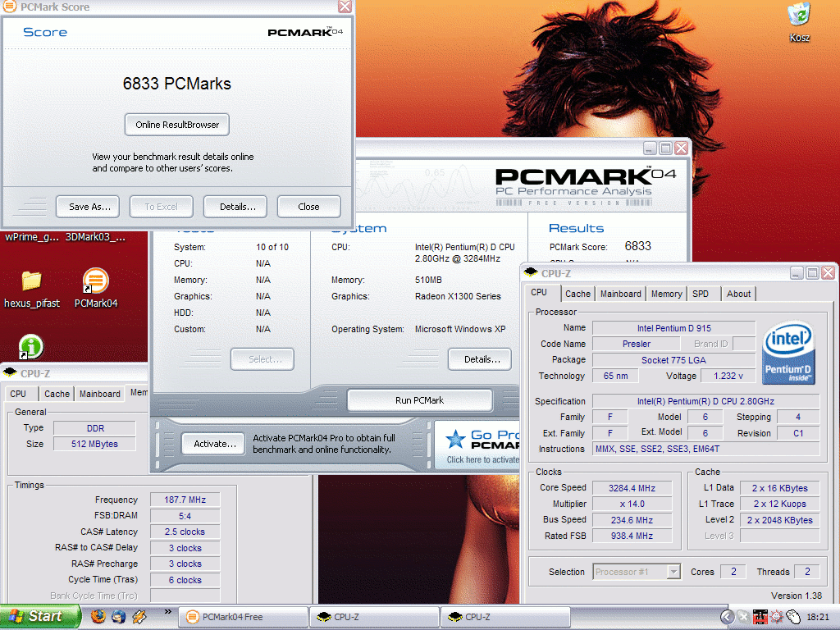
Task: Click the gear tray icon
Action: [x=776, y=617]
